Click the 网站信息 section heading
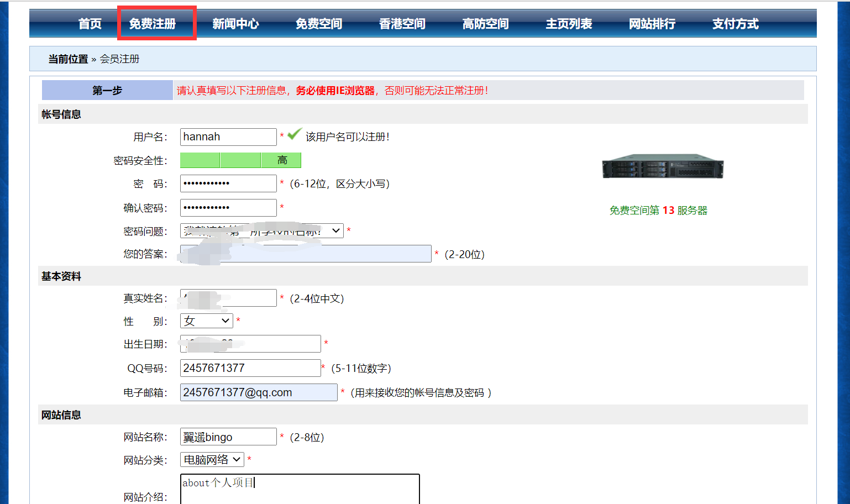Screen dimensions: 850x504 point(61,415)
